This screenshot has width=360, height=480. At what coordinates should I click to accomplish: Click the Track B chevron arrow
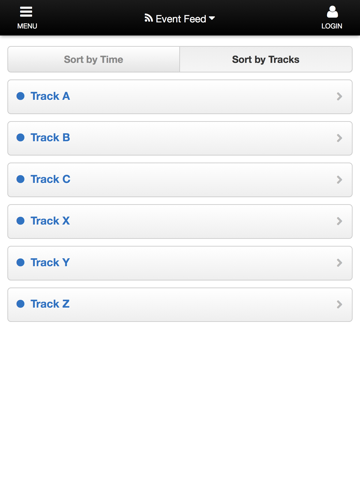(339, 138)
